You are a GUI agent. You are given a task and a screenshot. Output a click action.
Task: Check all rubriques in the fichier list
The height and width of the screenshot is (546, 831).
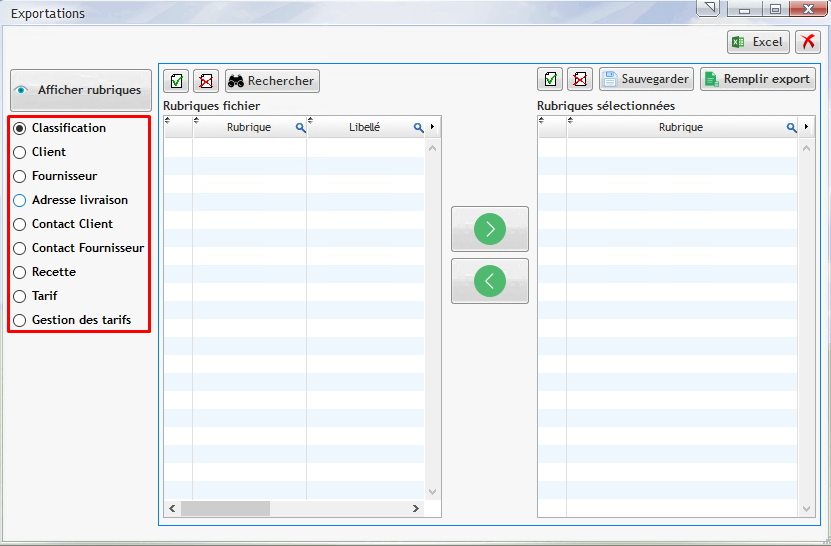click(x=176, y=80)
